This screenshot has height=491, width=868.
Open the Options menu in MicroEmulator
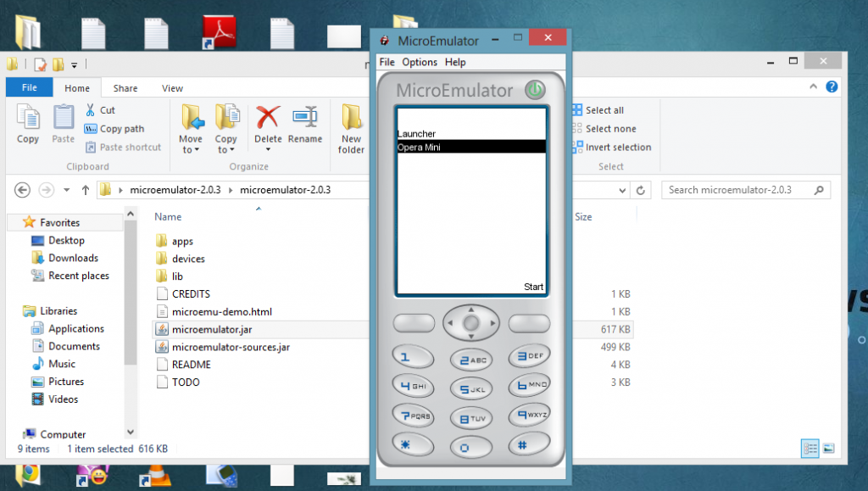(420, 62)
